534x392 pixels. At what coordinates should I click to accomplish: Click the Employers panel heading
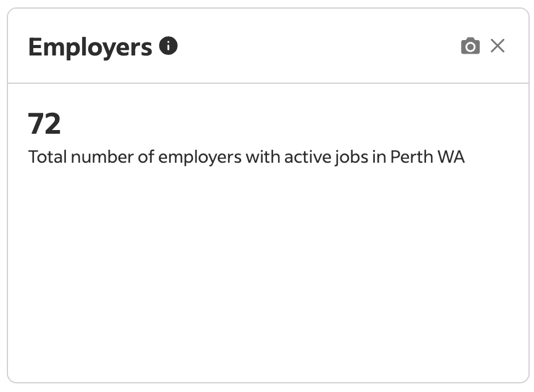click(90, 47)
